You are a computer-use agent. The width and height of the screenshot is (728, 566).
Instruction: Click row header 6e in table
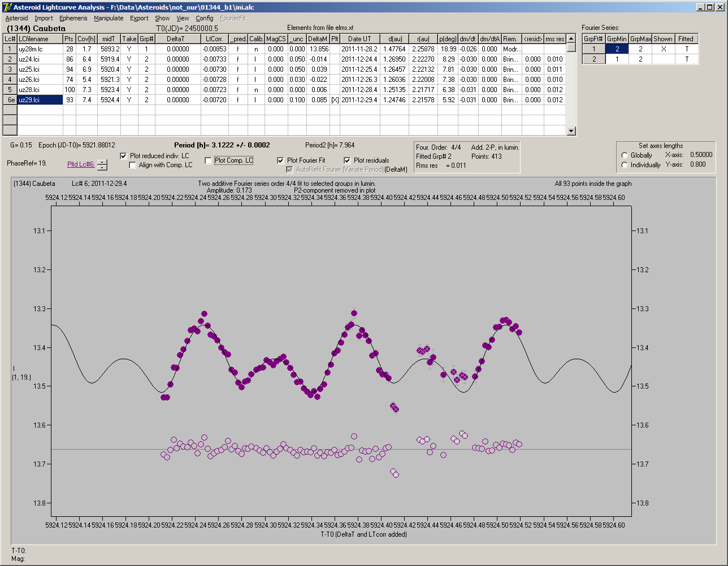10,99
